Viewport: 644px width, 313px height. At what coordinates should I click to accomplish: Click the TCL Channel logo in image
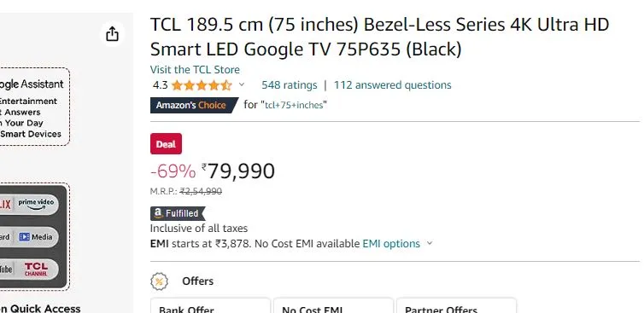[36, 270]
